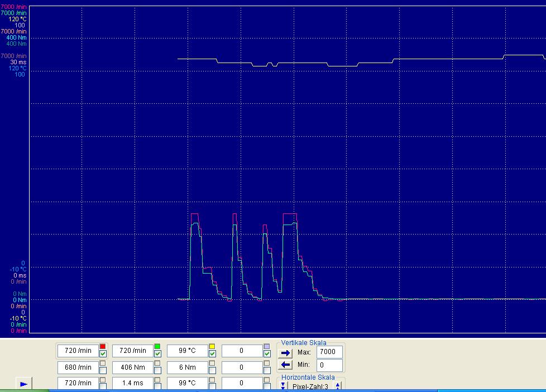Click the red channel color swatch
This screenshot has width=546, height=392.
tap(103, 347)
